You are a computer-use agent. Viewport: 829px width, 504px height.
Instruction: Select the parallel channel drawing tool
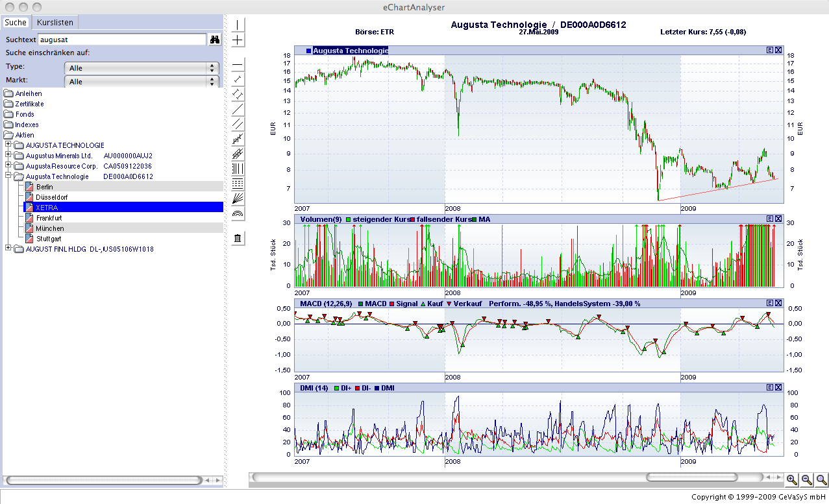coord(237,125)
